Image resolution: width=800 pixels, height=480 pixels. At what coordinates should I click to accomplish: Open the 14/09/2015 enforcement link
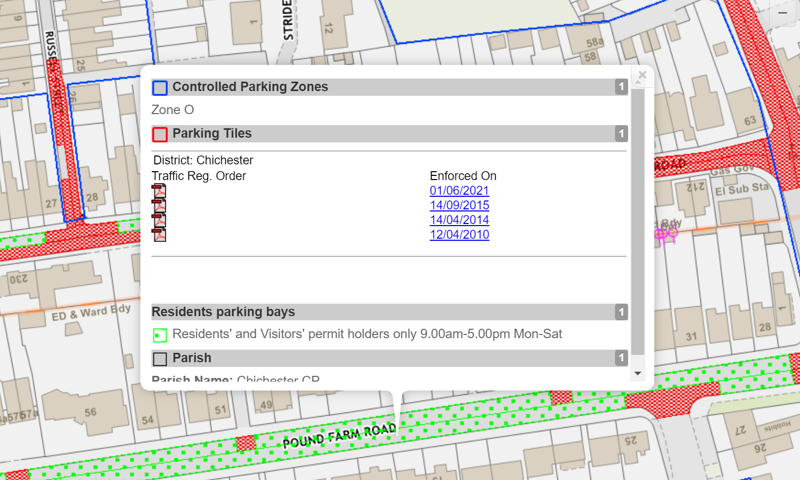(459, 205)
